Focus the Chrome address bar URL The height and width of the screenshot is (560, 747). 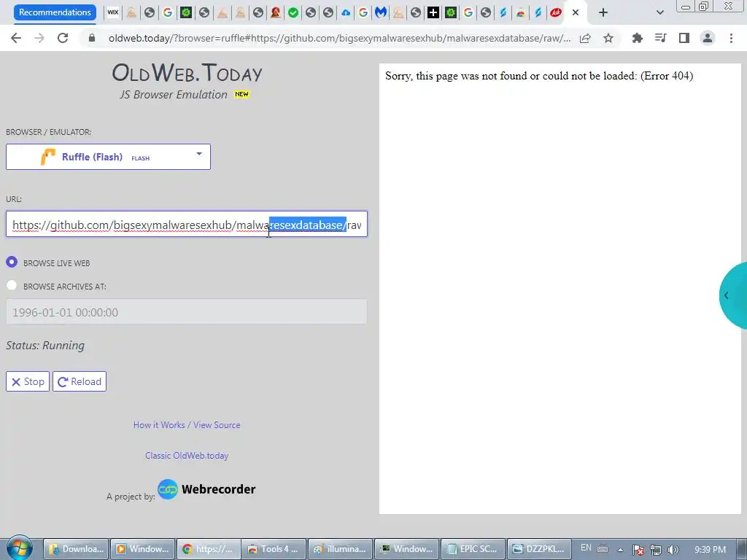pos(339,38)
